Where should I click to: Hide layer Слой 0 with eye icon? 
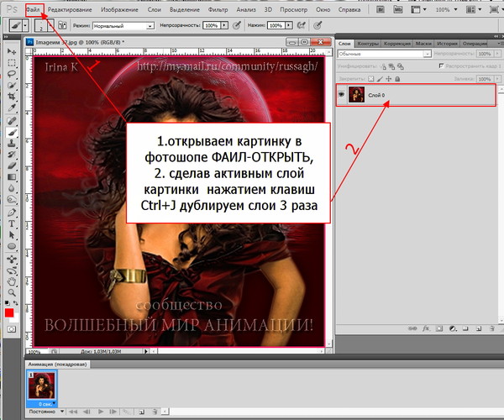point(341,94)
